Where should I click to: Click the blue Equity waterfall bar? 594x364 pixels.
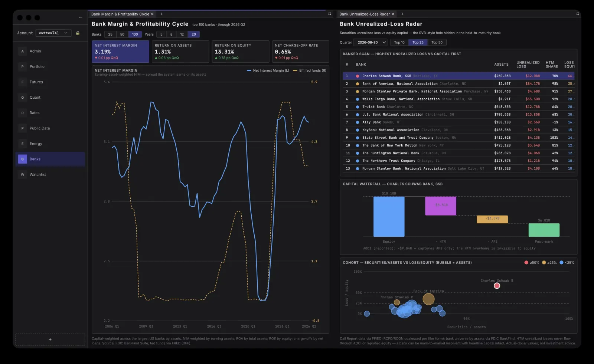(389, 217)
